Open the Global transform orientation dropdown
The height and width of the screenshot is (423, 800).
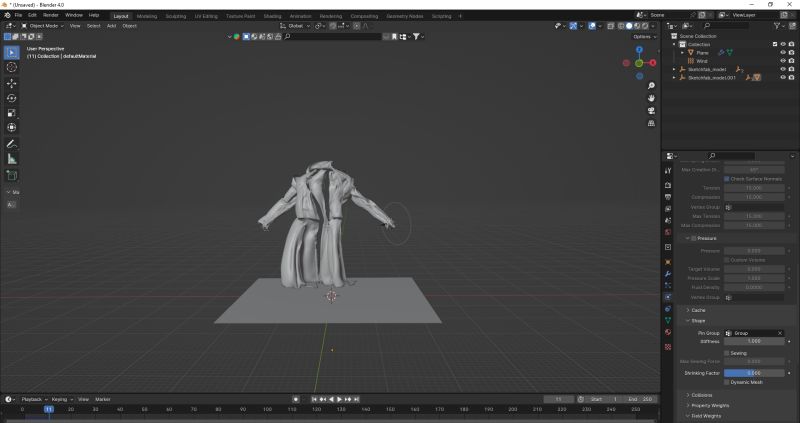tap(295, 26)
